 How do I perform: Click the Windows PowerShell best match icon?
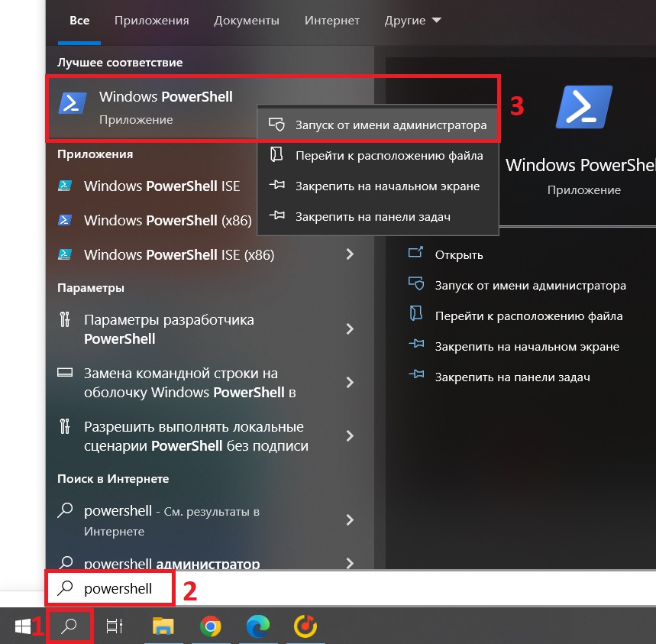coord(73,103)
